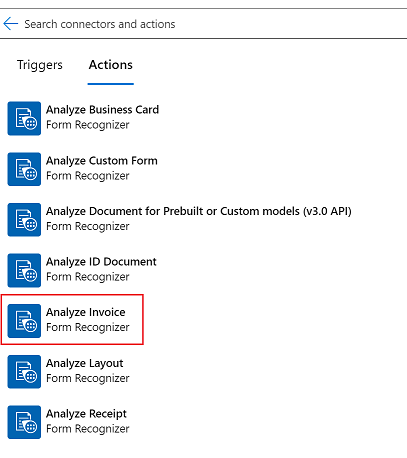This screenshot has width=407, height=458.
Task: Click the icon beside Analyze Document for Prebuilt
Action: click(x=24, y=220)
